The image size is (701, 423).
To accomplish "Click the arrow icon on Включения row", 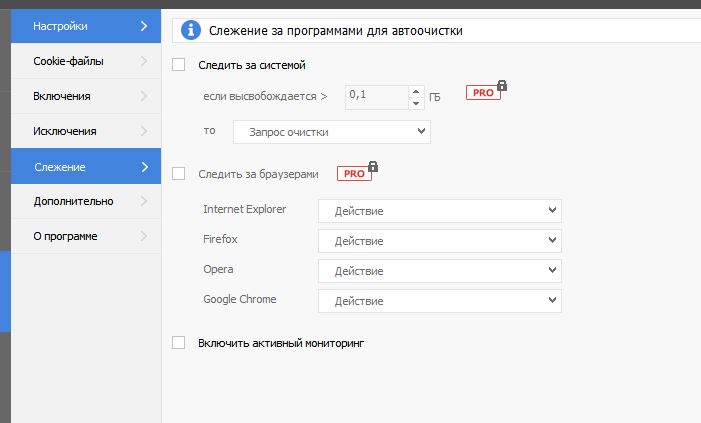I will point(144,96).
